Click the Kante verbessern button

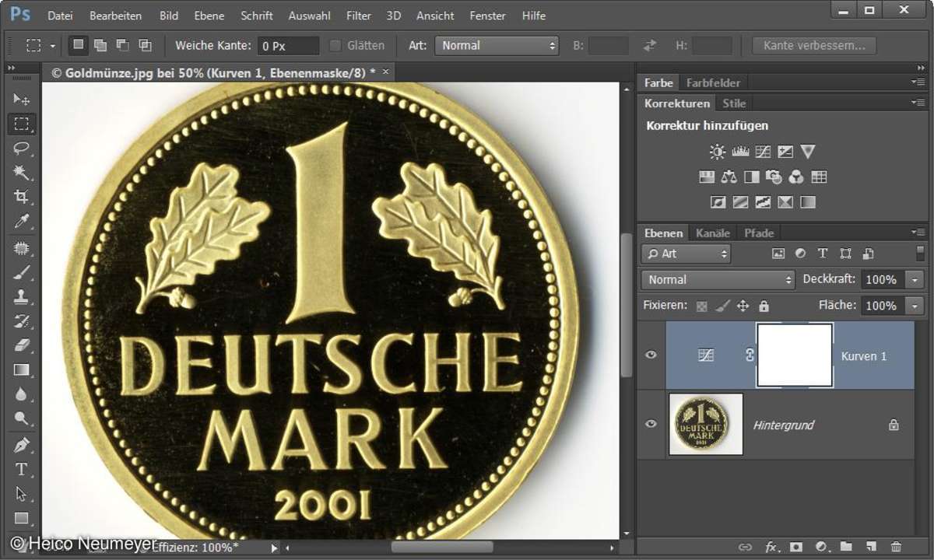pyautogui.click(x=814, y=46)
